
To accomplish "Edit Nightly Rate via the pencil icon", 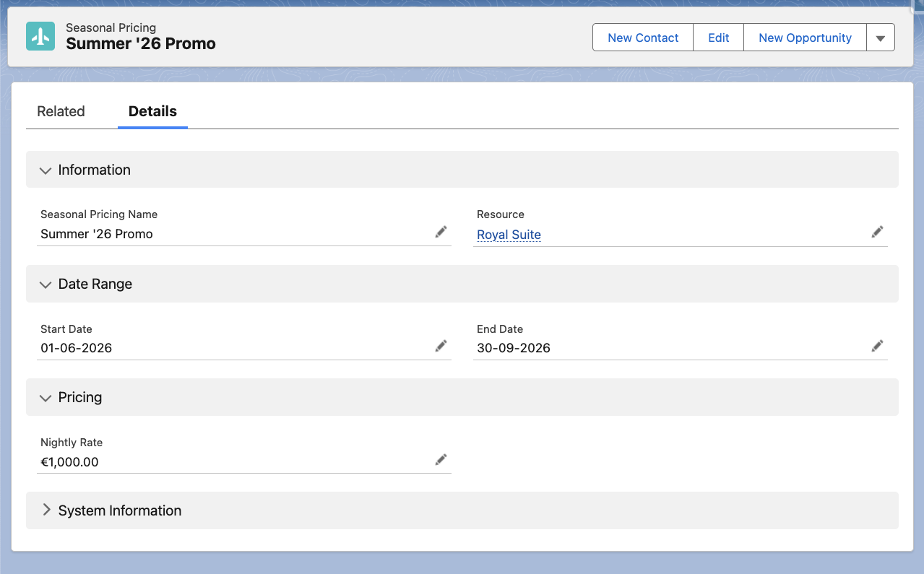I will (x=441, y=460).
